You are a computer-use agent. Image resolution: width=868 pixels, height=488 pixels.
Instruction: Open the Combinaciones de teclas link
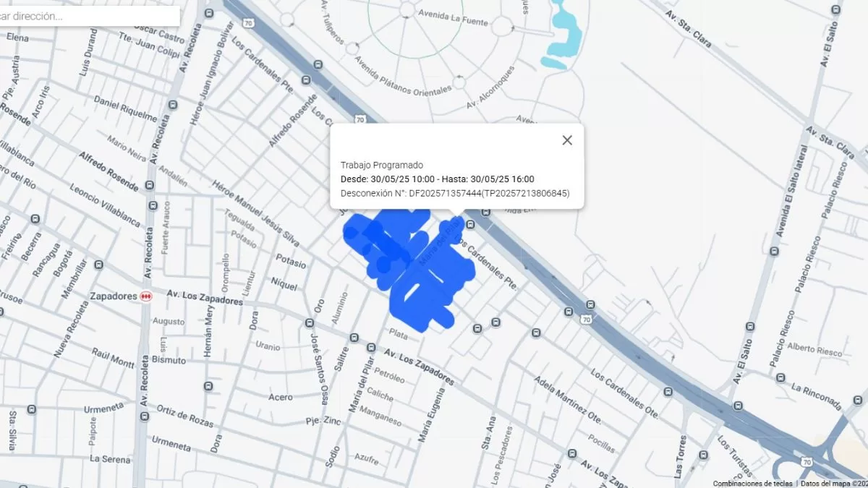(x=752, y=483)
